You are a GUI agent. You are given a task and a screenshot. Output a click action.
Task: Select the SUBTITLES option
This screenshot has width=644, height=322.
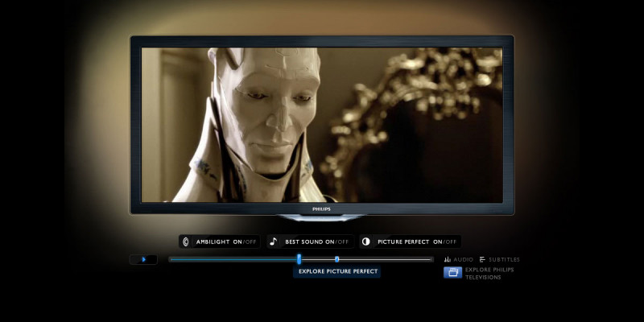click(504, 259)
